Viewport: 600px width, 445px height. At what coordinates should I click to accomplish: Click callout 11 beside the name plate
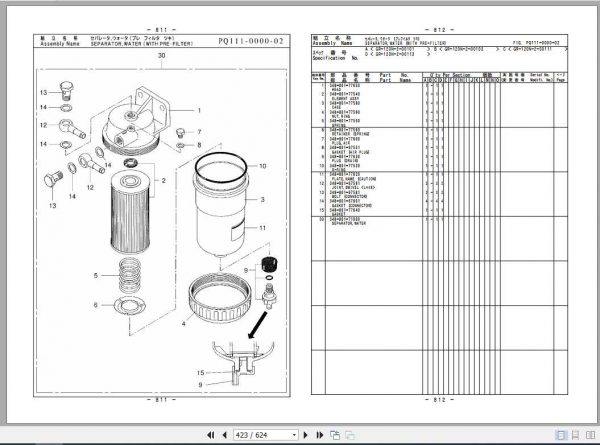(x=262, y=228)
